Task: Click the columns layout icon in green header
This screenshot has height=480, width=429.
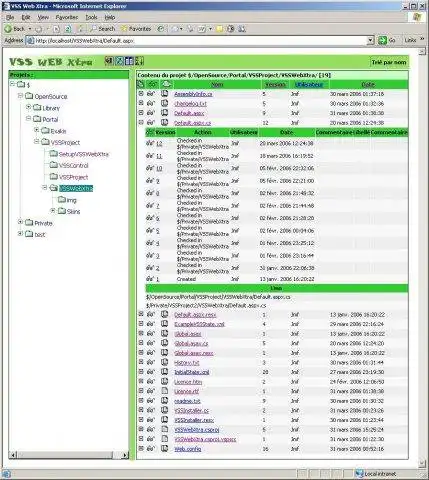Action: pyautogui.click(x=129, y=61)
